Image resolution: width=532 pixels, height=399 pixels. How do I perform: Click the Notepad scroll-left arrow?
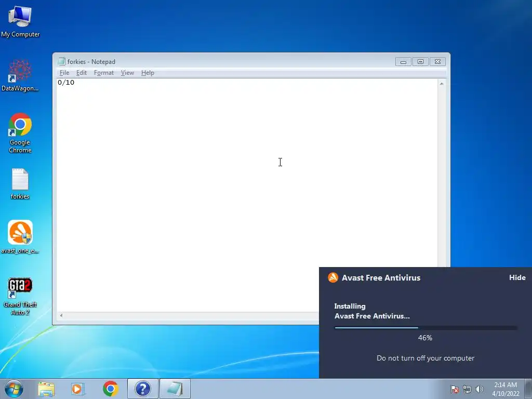pyautogui.click(x=61, y=315)
